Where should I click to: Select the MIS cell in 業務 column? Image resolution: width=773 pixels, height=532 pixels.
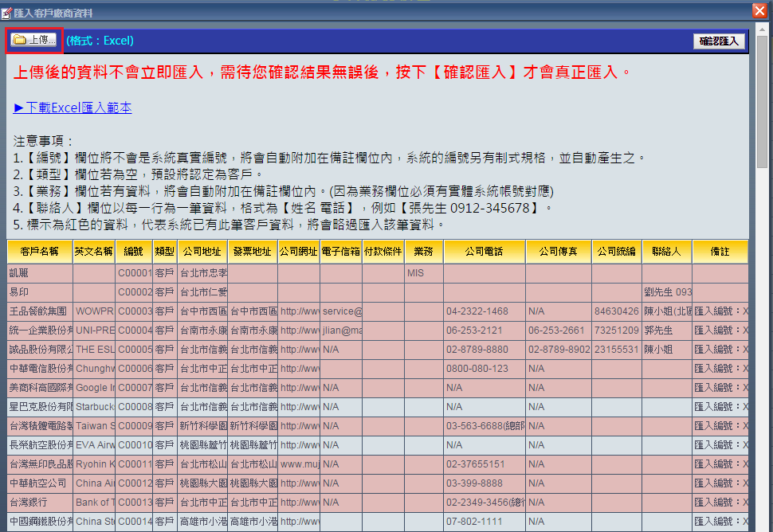click(x=423, y=273)
